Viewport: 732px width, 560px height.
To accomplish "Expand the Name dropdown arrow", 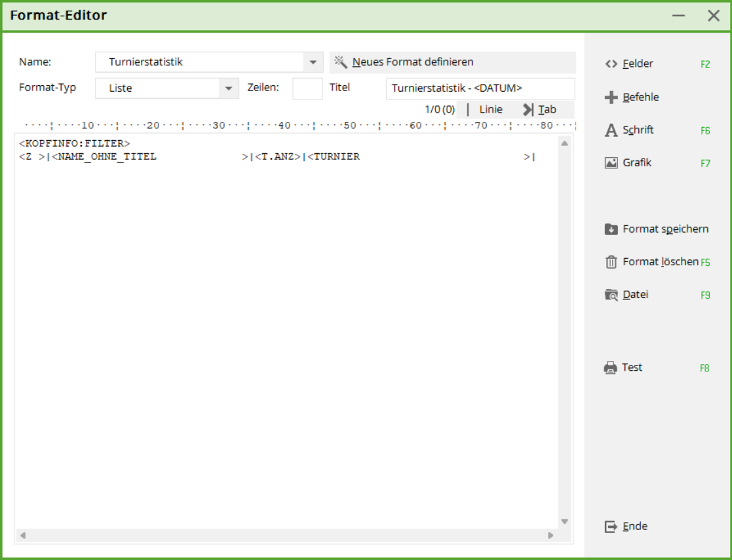I will [313, 63].
